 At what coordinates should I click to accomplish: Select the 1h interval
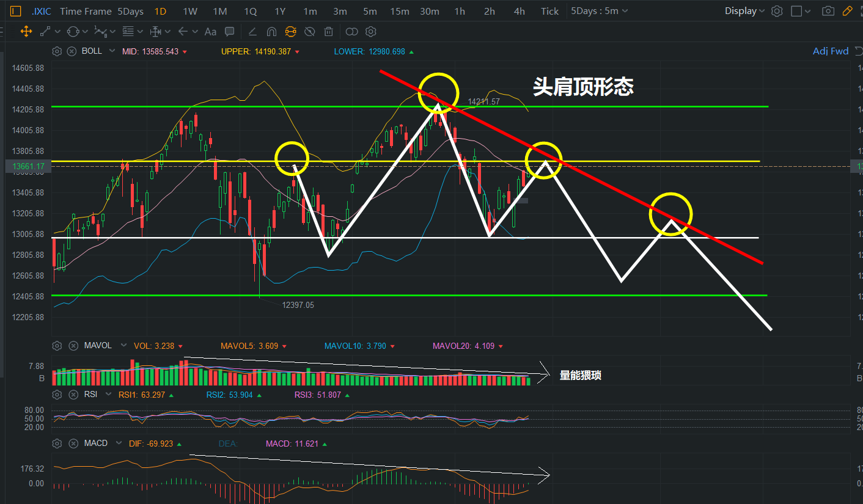click(x=460, y=11)
